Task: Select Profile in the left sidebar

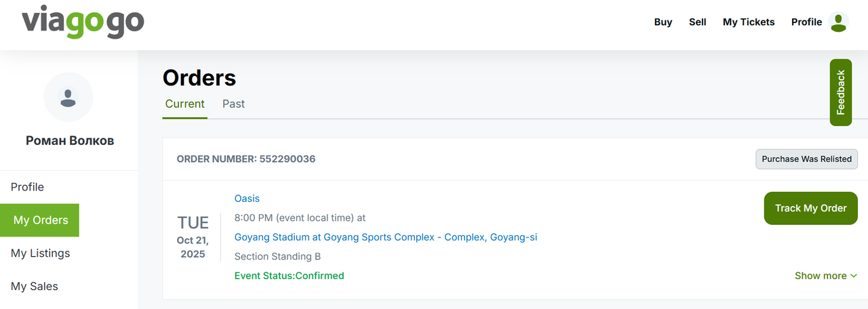Action: coord(27,187)
